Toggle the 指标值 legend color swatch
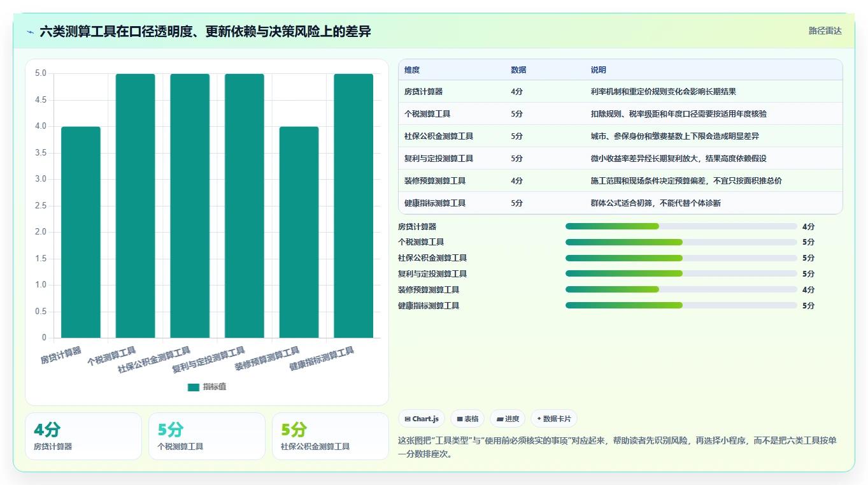This screenshot has width=868, height=485. tap(194, 387)
